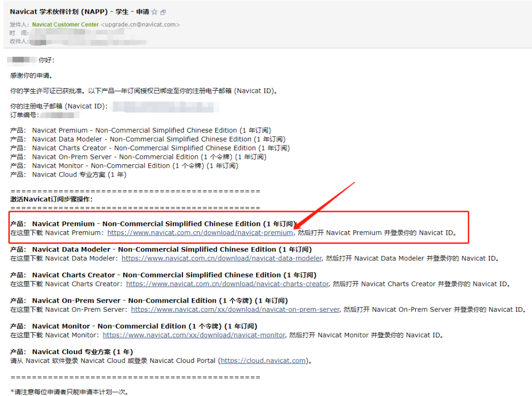
Task: Click product list row Navicat Monitor
Action: (x=124, y=166)
